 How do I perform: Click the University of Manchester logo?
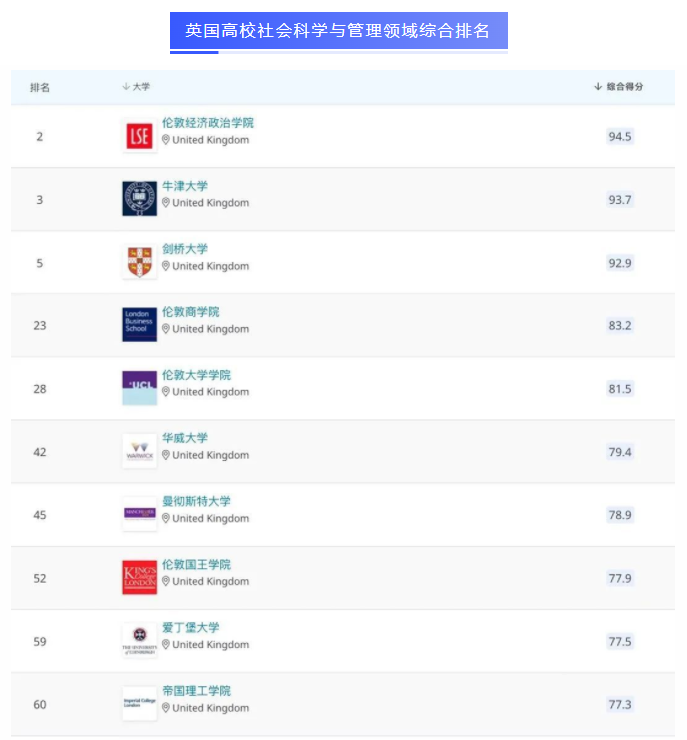coord(139,514)
